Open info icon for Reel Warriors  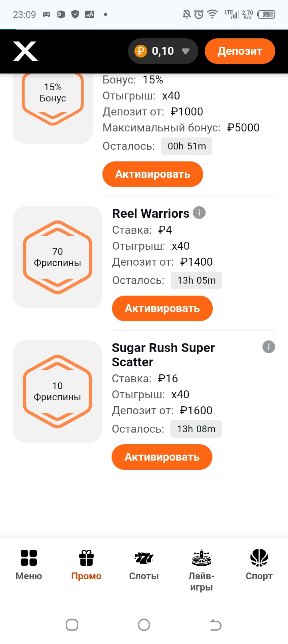point(199,213)
